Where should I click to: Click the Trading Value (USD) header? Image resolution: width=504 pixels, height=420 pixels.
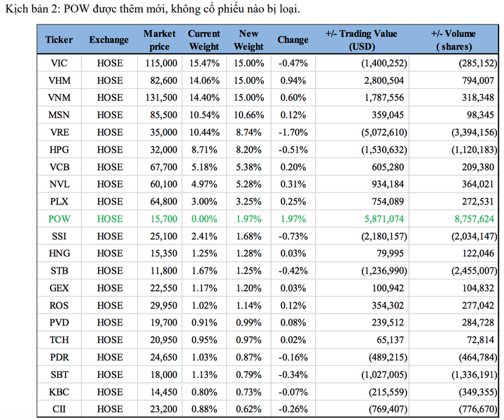pos(362,40)
